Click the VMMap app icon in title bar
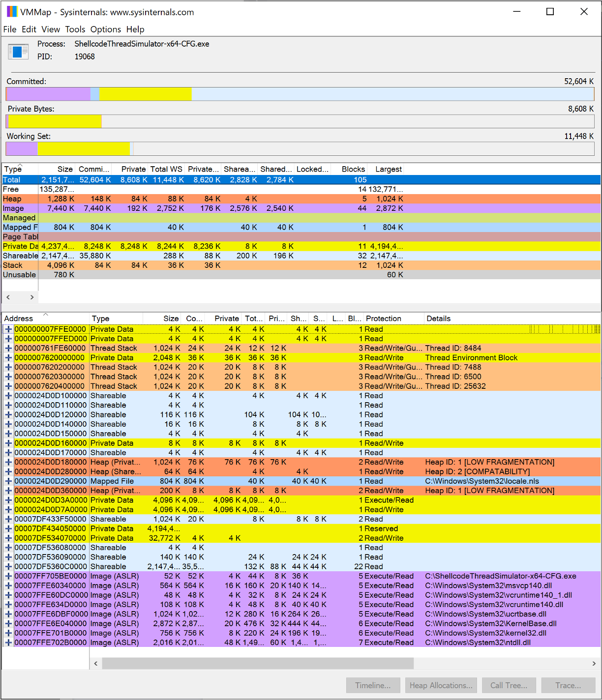The image size is (602, 700). click(x=11, y=12)
